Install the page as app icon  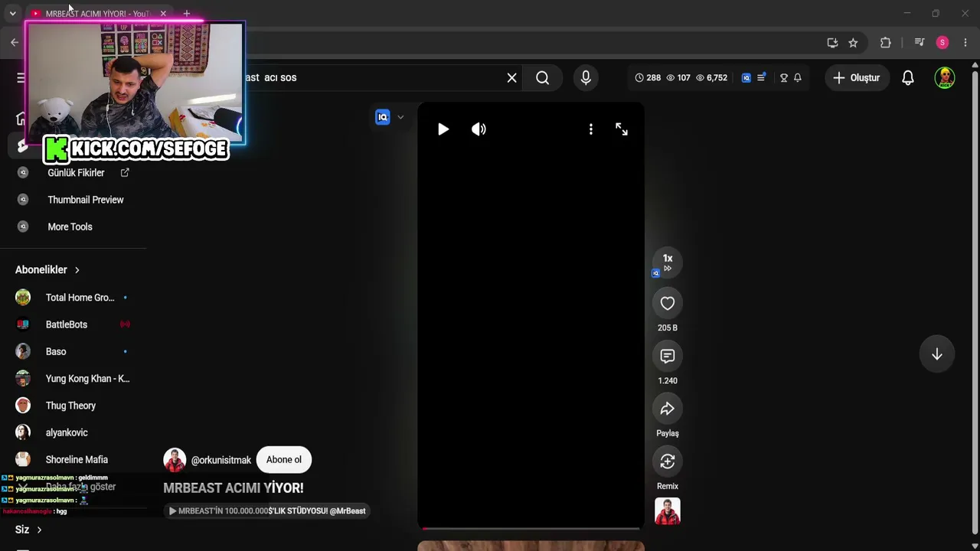pyautogui.click(x=832, y=43)
